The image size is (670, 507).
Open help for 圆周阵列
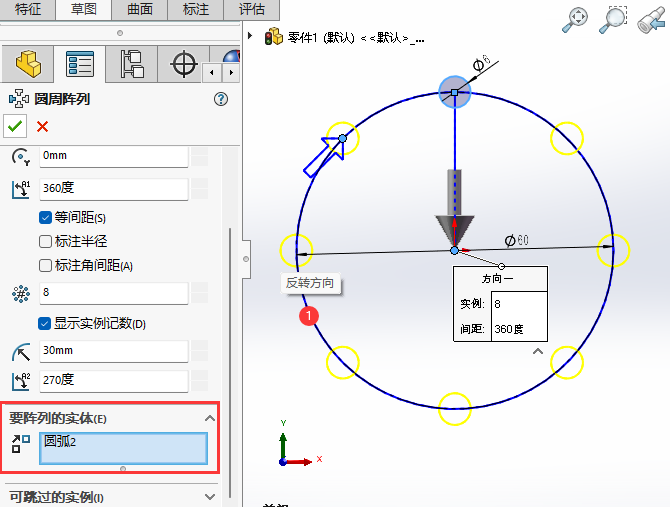click(x=221, y=99)
